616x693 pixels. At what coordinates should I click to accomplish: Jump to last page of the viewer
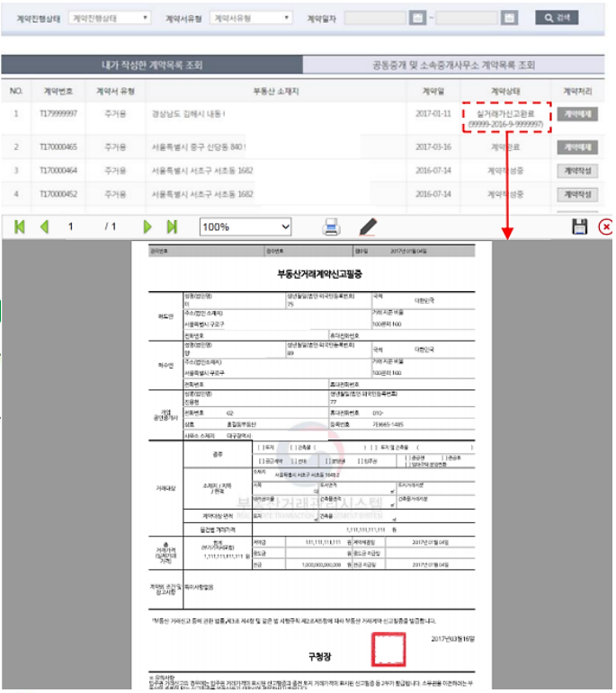[x=172, y=227]
